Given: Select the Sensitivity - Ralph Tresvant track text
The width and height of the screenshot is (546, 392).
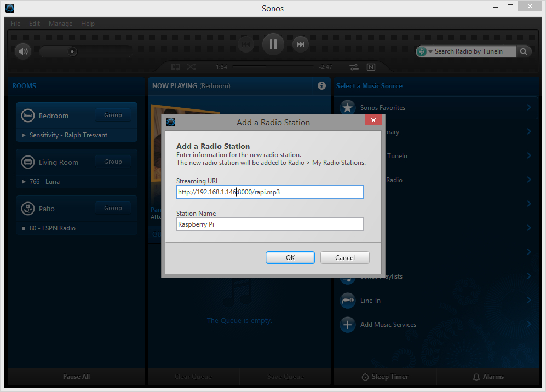Looking at the screenshot, I should pyautogui.click(x=68, y=135).
